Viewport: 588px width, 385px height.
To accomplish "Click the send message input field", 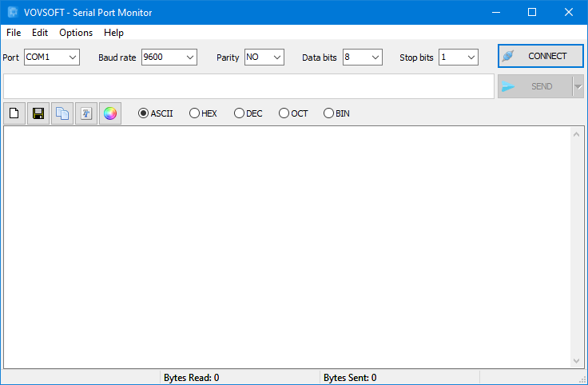I will (x=248, y=86).
